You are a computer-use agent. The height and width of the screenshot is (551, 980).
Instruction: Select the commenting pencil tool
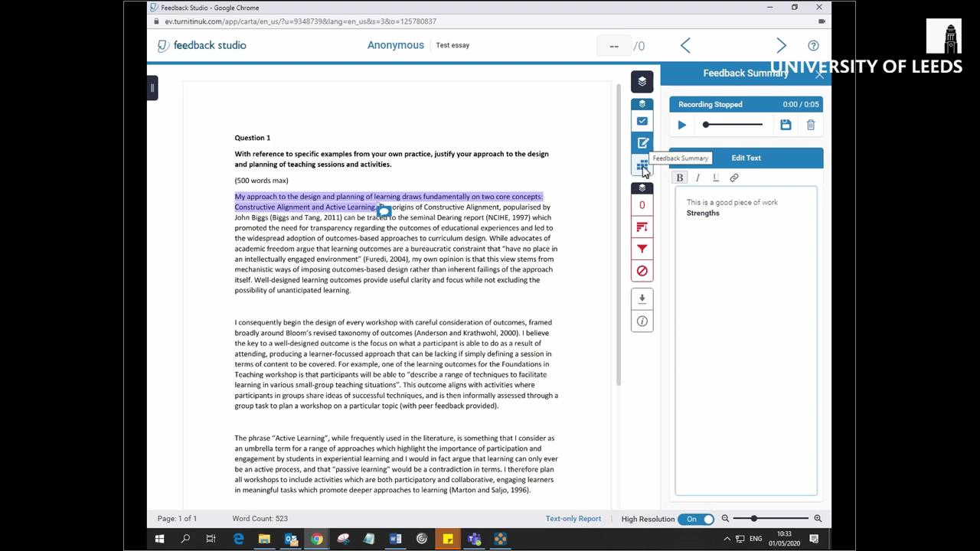(642, 142)
